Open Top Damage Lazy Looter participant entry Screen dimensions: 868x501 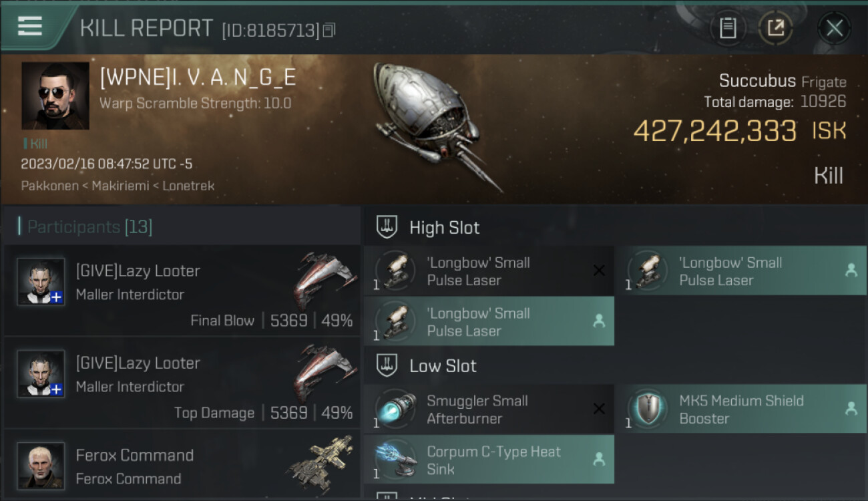click(x=182, y=383)
